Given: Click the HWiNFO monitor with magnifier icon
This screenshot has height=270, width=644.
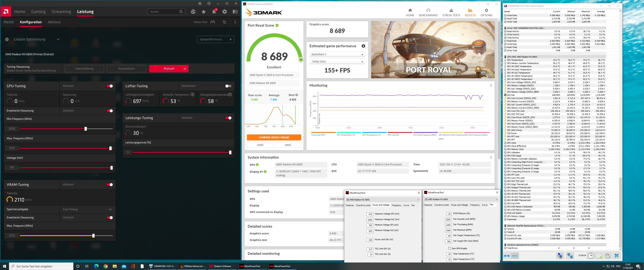Looking at the screenshot, I should [x=560, y=256].
